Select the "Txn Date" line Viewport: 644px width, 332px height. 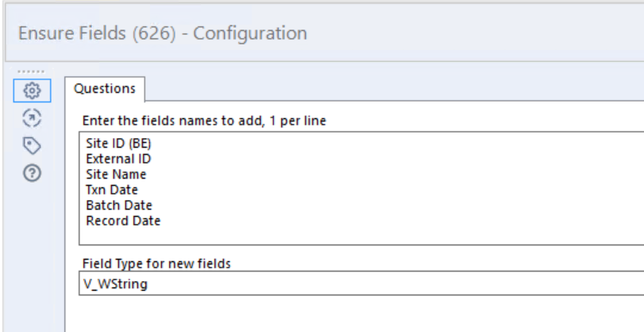click(112, 190)
